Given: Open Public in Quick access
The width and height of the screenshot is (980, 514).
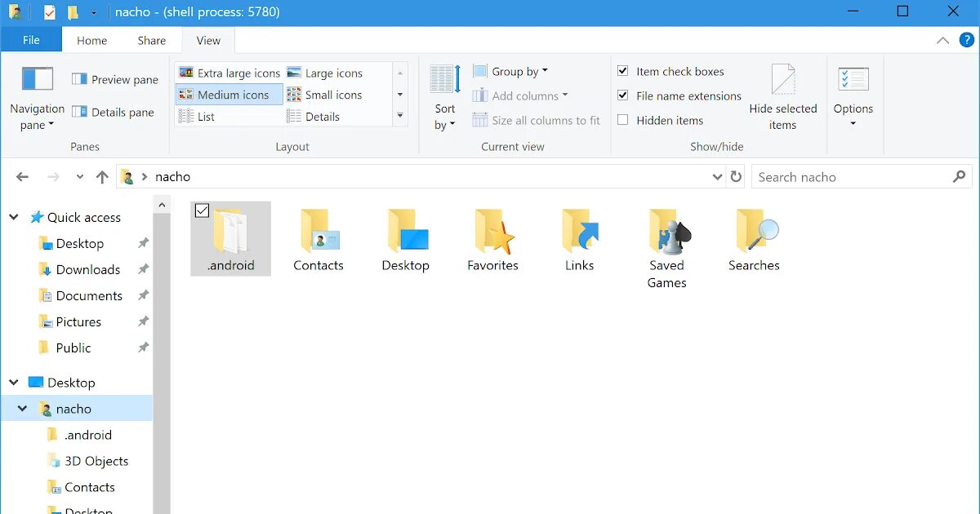Looking at the screenshot, I should 73,348.
